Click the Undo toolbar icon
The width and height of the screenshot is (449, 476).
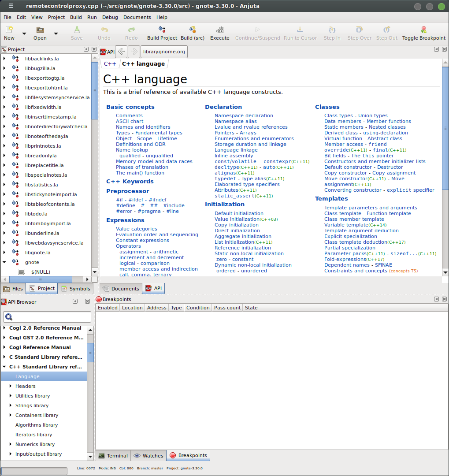(x=104, y=30)
